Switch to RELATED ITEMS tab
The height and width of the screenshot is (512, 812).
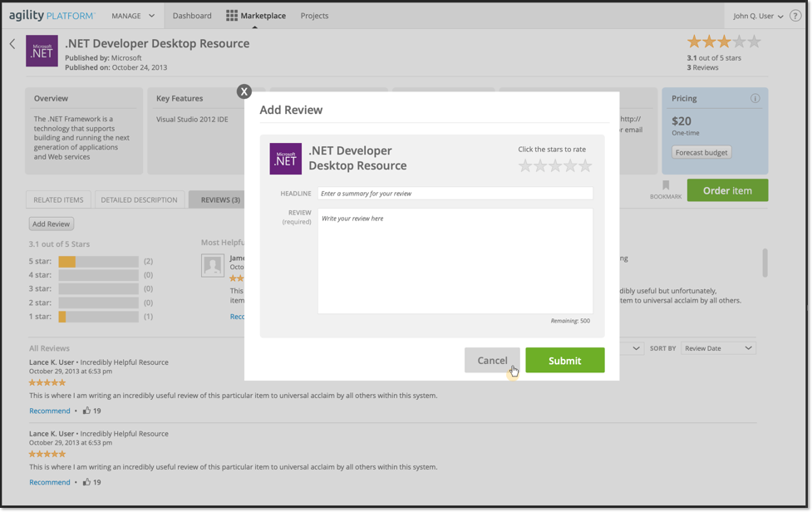tap(58, 199)
